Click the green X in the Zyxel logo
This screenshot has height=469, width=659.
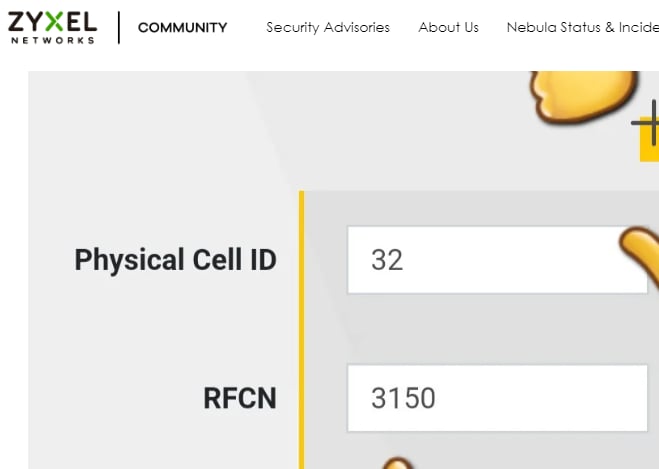pyautogui.click(x=55, y=21)
